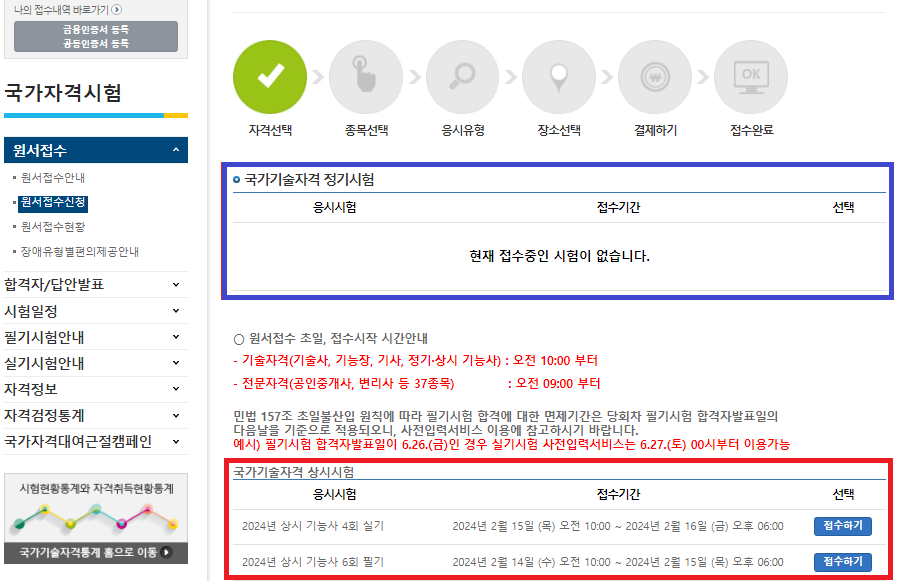Click the 공동인증서 등록 button
Viewport: 898px width, 581px height.
[x=95, y=43]
